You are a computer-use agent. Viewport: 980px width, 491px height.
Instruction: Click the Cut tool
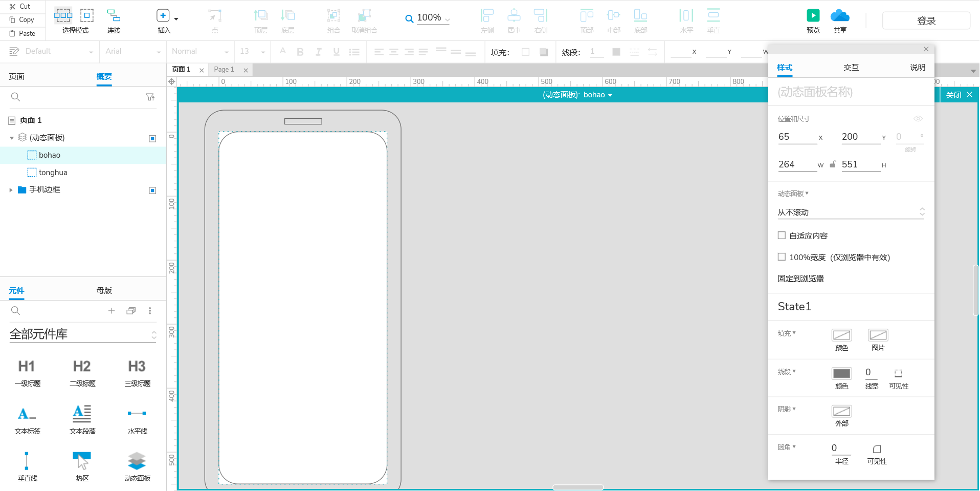[20, 7]
